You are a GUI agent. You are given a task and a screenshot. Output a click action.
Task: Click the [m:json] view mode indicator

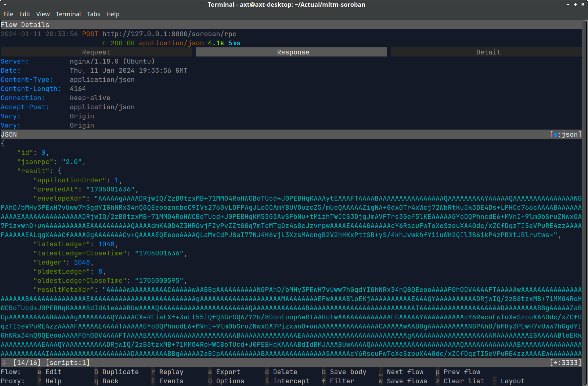(x=565, y=134)
